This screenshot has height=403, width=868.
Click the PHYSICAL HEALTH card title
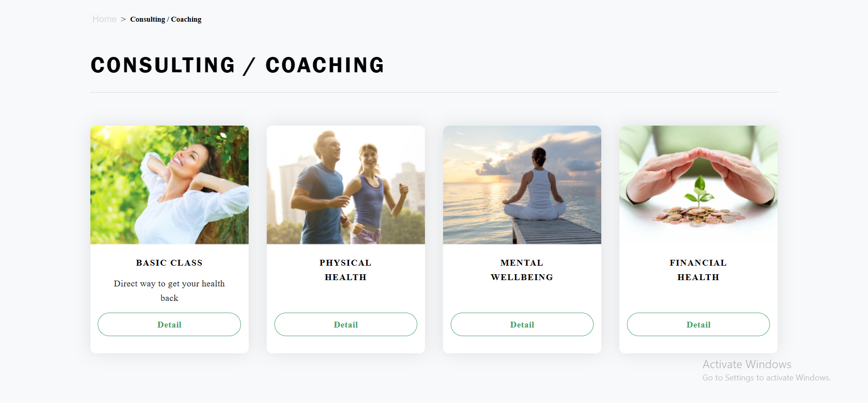click(346, 270)
